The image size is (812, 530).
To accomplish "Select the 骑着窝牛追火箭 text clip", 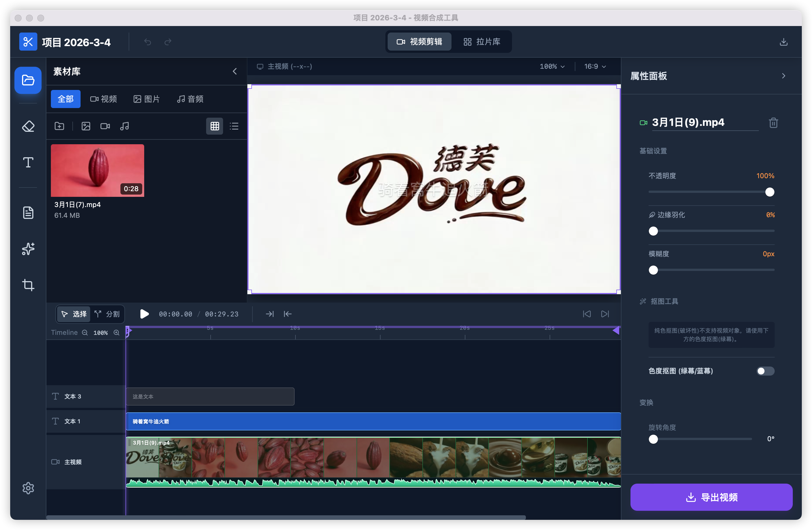I will tap(373, 421).
